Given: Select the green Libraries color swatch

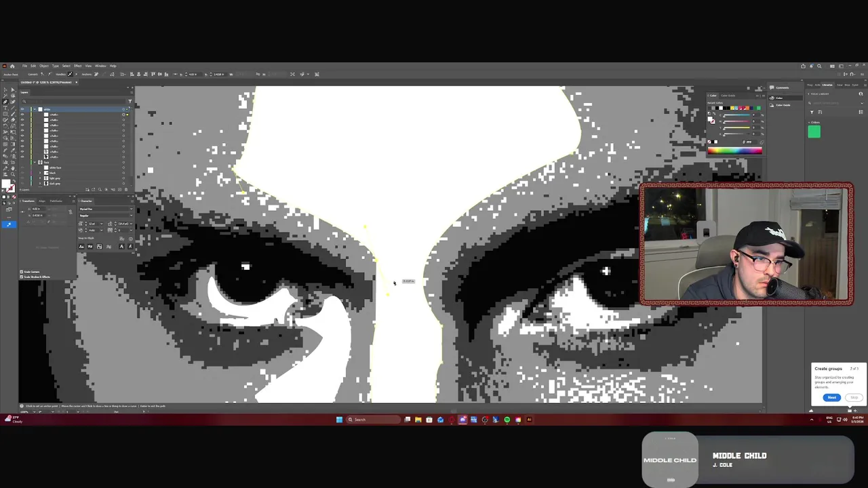Looking at the screenshot, I should pyautogui.click(x=814, y=131).
